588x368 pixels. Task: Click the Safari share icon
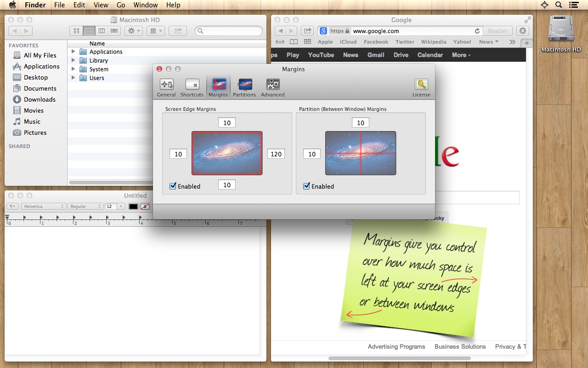[x=307, y=31]
